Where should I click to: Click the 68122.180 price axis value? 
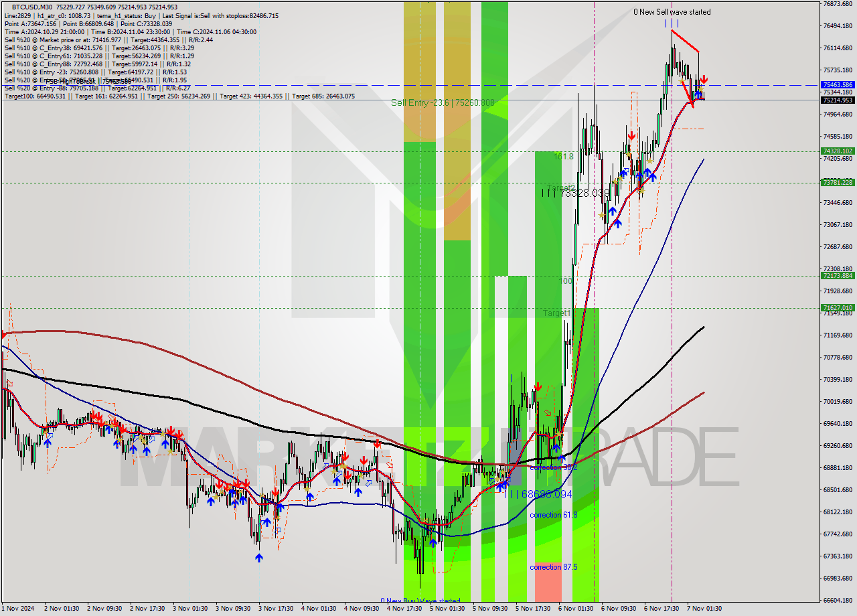(x=838, y=512)
